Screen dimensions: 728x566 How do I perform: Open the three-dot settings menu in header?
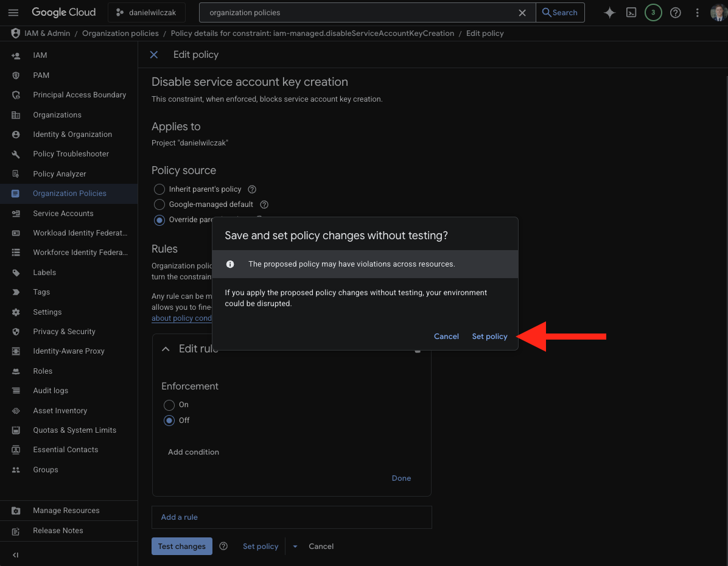(x=698, y=13)
